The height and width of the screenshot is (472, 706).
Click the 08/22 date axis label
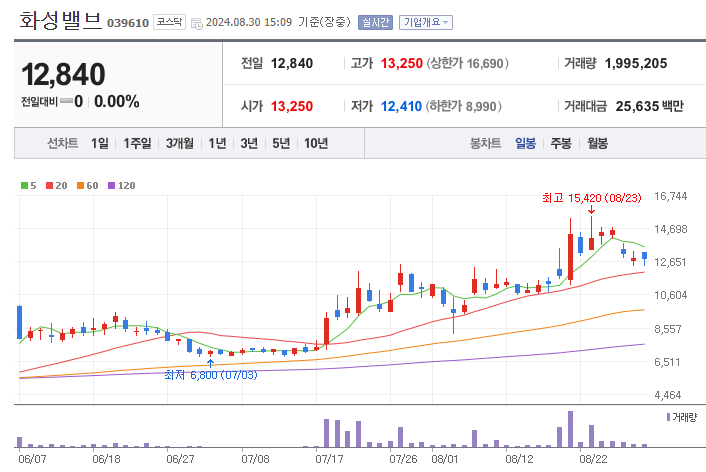(x=593, y=459)
